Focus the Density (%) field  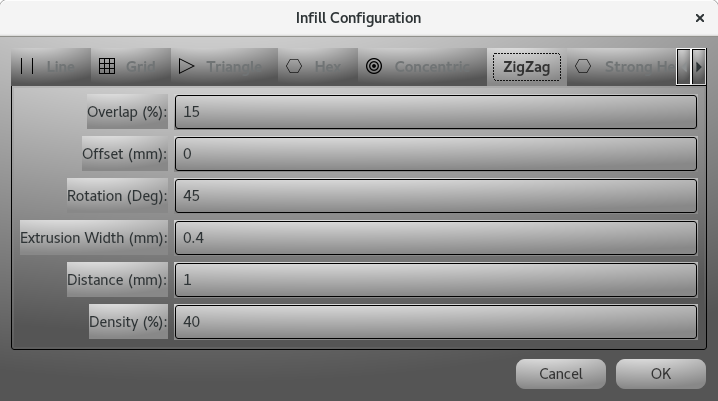click(435, 322)
